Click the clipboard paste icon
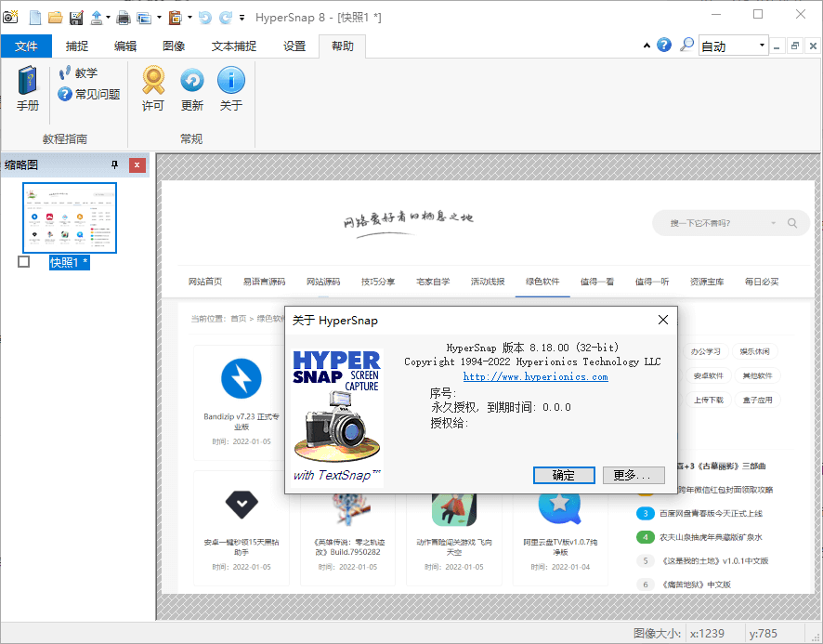This screenshot has height=644, width=823. coord(175,18)
